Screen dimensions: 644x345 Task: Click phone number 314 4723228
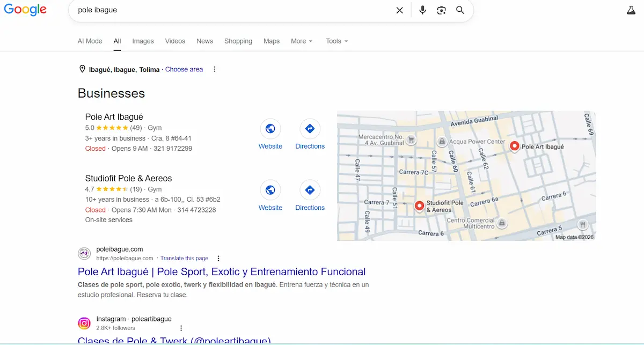pos(196,210)
